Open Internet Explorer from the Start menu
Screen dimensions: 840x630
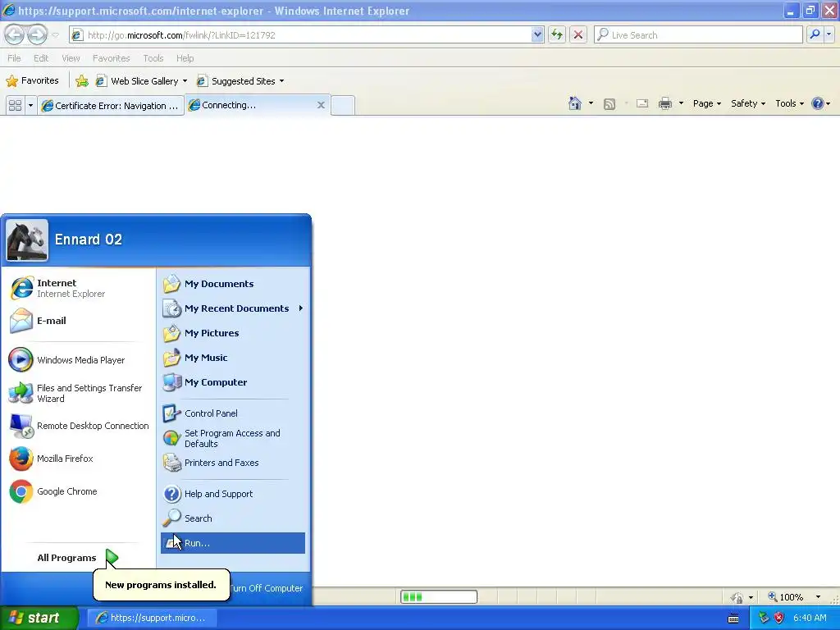click(x=78, y=288)
